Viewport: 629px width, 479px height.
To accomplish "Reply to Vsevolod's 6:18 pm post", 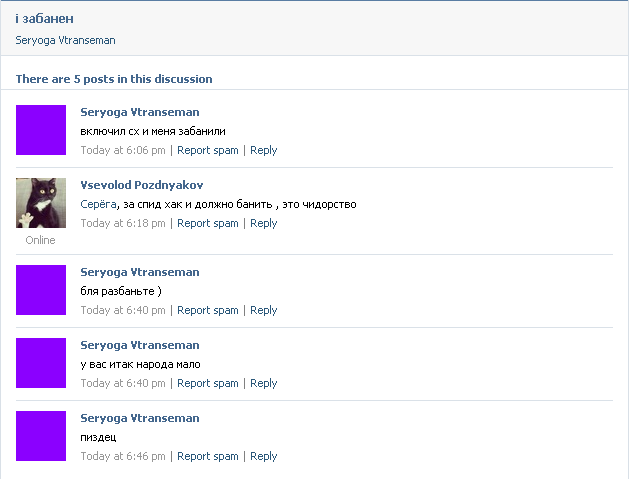I will click(x=264, y=223).
